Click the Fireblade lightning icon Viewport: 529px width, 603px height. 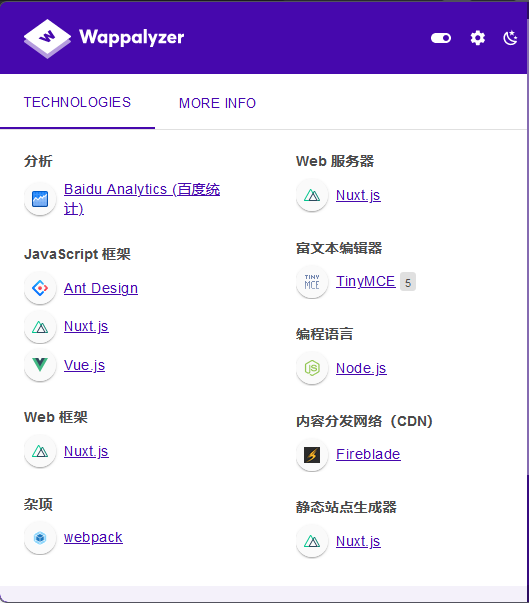click(x=312, y=455)
